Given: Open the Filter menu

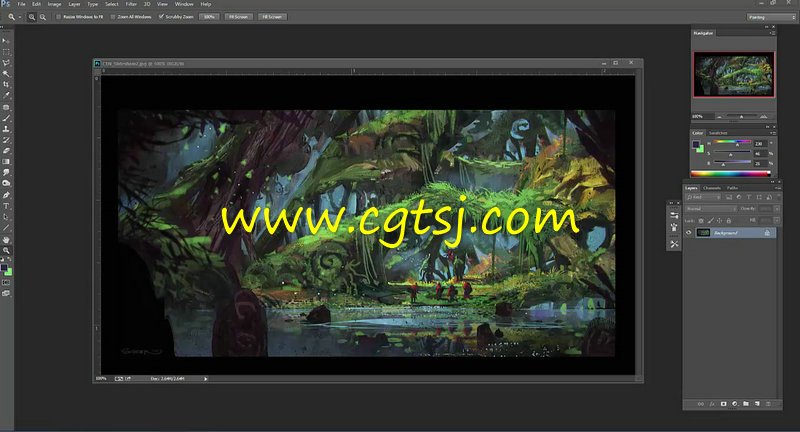Looking at the screenshot, I should [x=131, y=4].
